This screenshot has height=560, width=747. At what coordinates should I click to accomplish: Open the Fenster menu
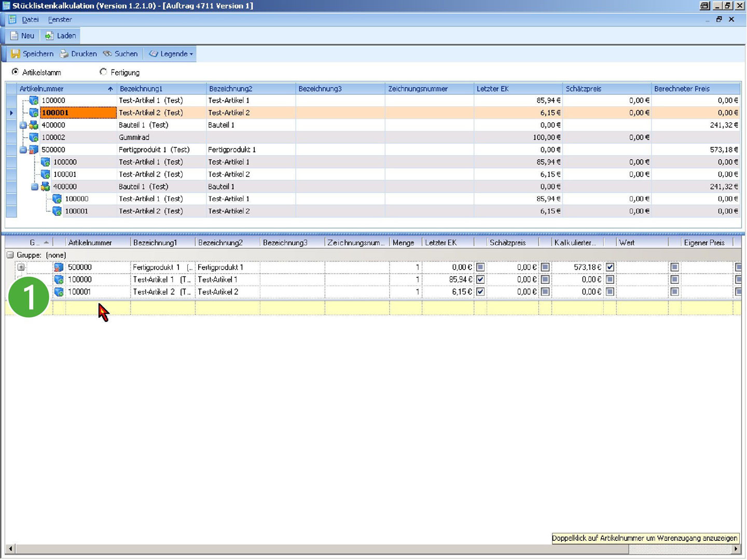tap(60, 20)
